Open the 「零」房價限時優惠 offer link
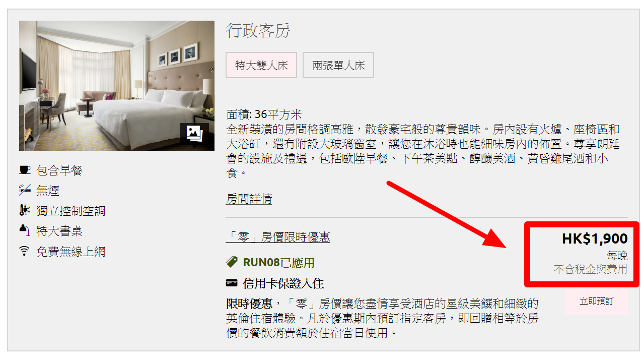Viewport: 644px width, 360px height. tap(278, 236)
